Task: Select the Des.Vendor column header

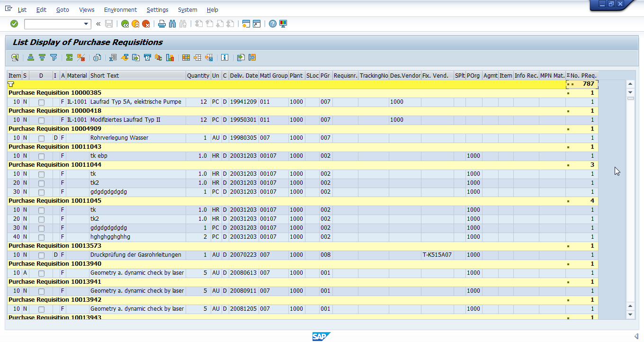Action: (405, 75)
